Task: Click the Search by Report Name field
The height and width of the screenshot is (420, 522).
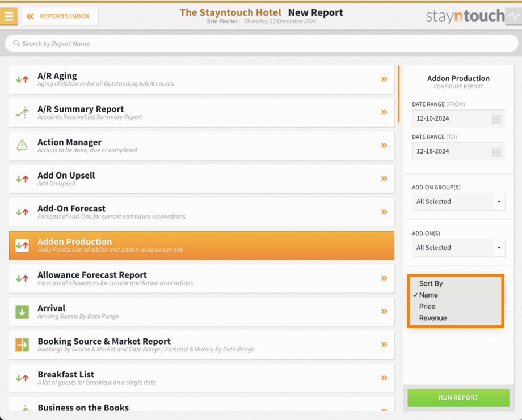Action: 262,44
